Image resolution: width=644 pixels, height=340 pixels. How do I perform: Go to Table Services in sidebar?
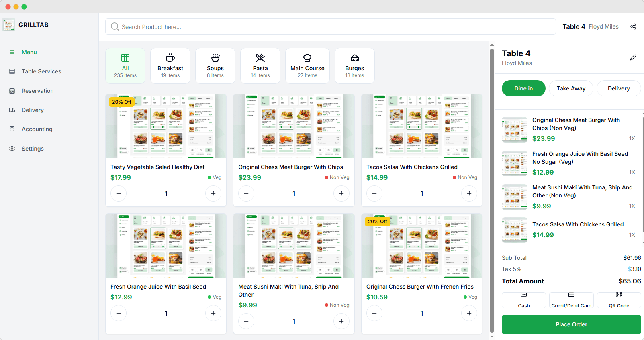pyautogui.click(x=41, y=71)
